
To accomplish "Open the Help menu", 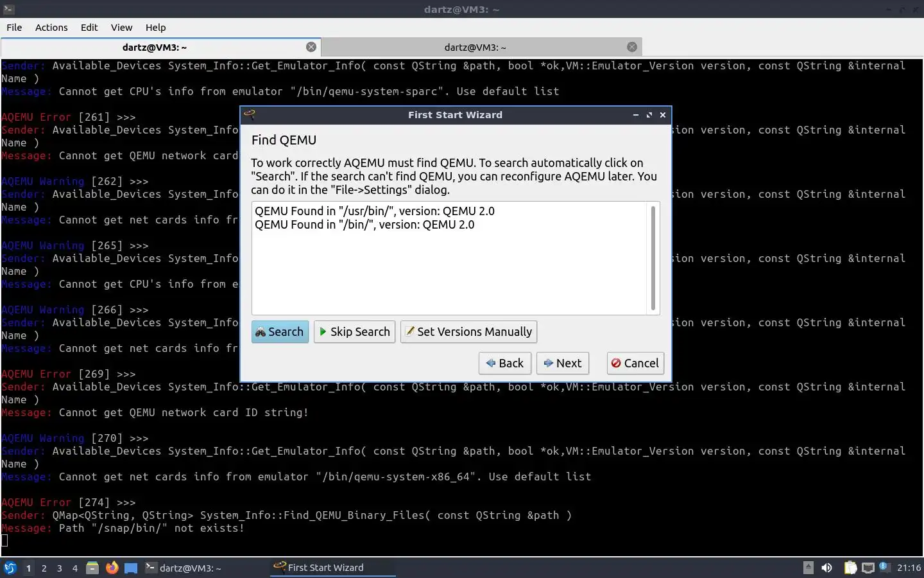I will [155, 28].
